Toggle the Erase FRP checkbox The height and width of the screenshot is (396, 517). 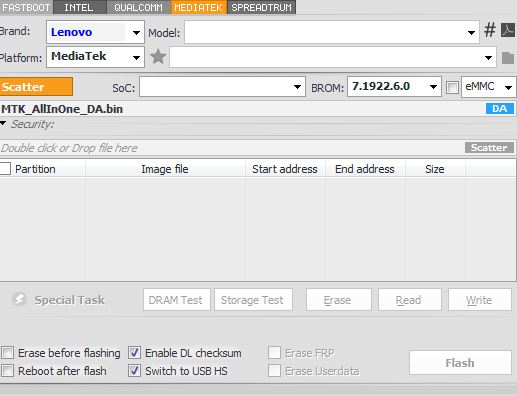274,352
